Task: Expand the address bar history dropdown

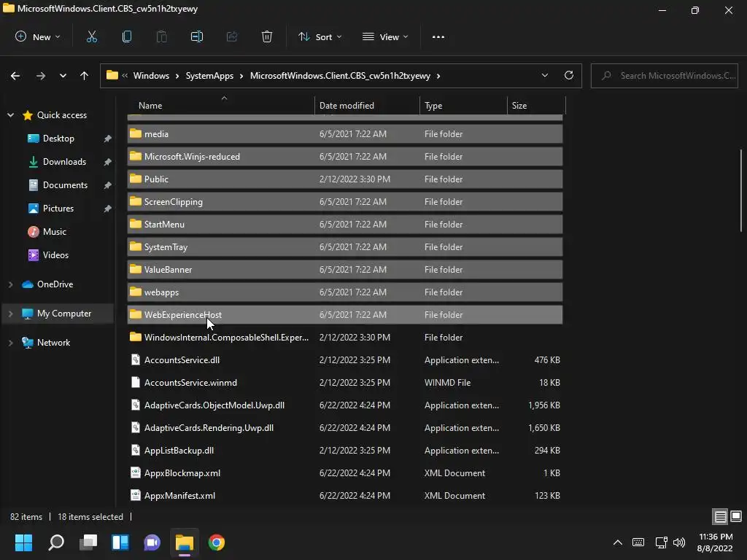Action: pos(544,75)
